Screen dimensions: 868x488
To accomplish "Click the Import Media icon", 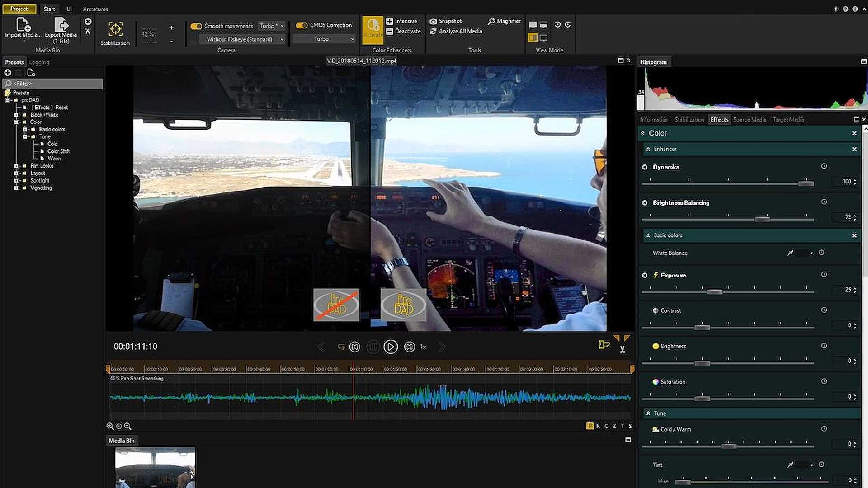I will click(x=23, y=24).
